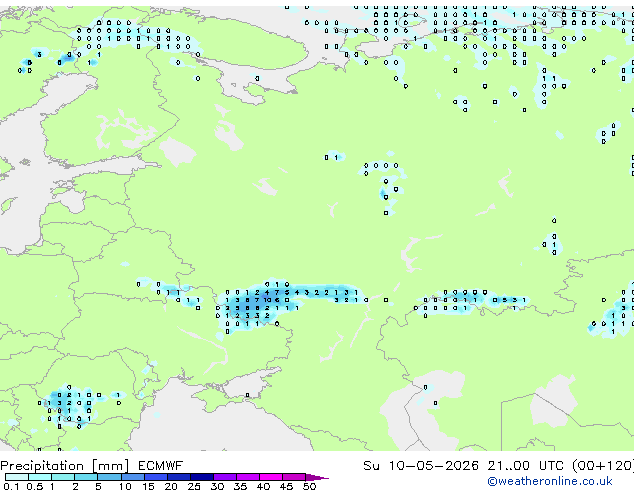634x490 pixels.
Task: Select the 0.1–0.5 mm legend swatch
Action: 17,477
